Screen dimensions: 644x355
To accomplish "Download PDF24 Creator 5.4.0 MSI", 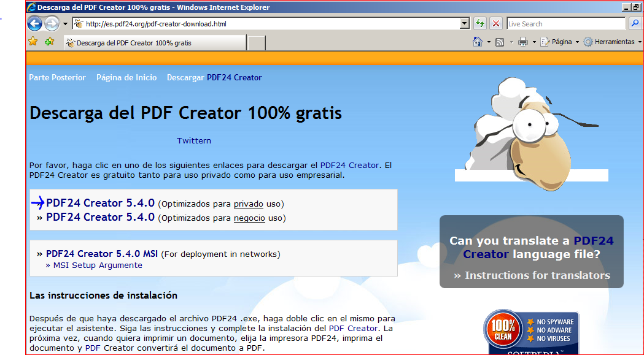I will click(x=102, y=254).
